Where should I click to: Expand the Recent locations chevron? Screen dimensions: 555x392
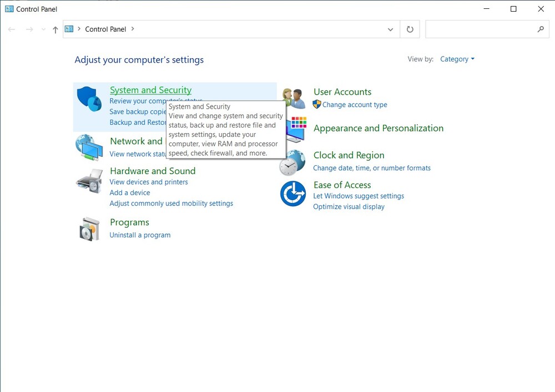pyautogui.click(x=43, y=30)
